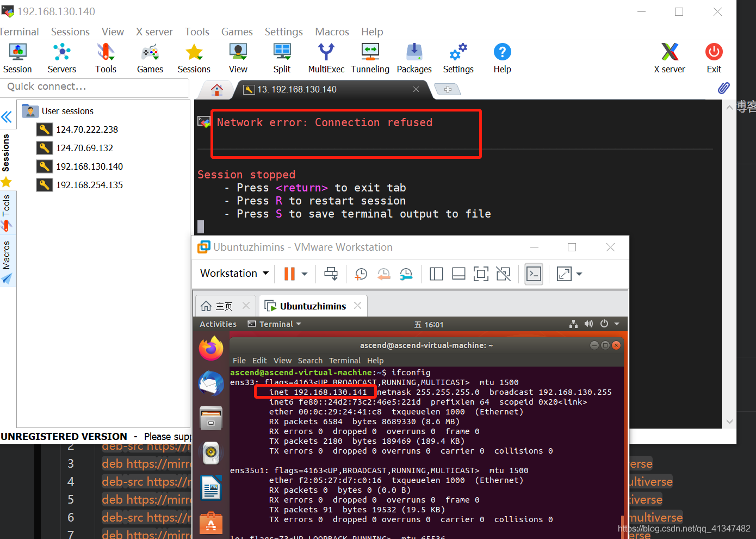Open the Tools vertical sidebar tab

click(7, 212)
